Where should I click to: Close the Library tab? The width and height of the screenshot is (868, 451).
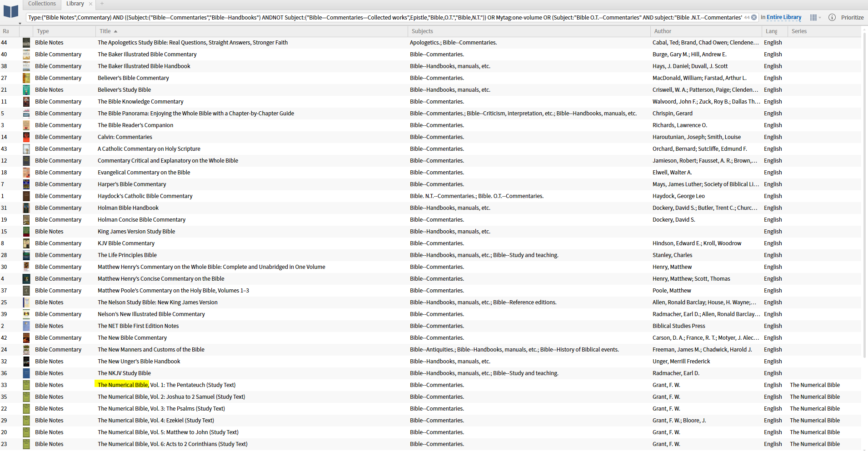click(90, 4)
